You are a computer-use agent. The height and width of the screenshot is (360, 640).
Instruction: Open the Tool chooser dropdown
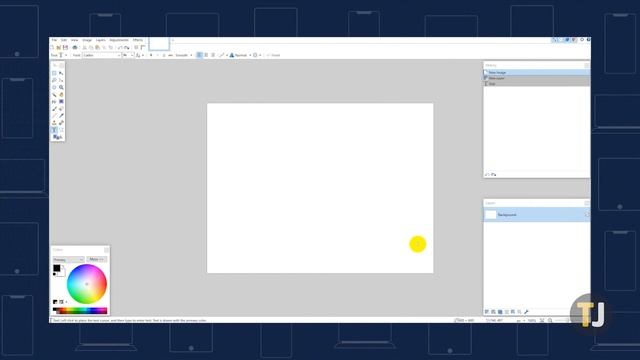[x=63, y=55]
